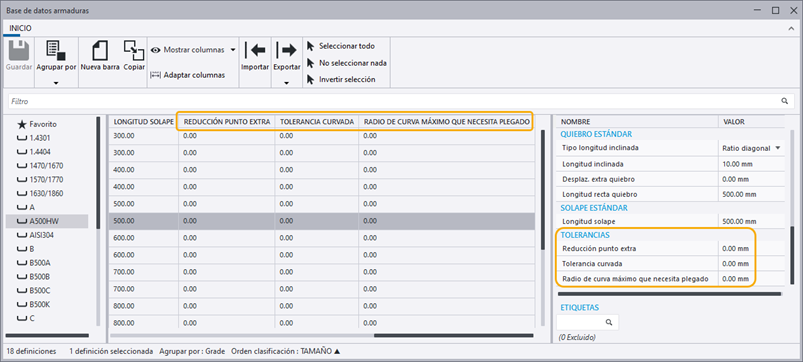The image size is (803, 362).
Task: Edit Reducción punto extra value in panel
Action: 751,248
